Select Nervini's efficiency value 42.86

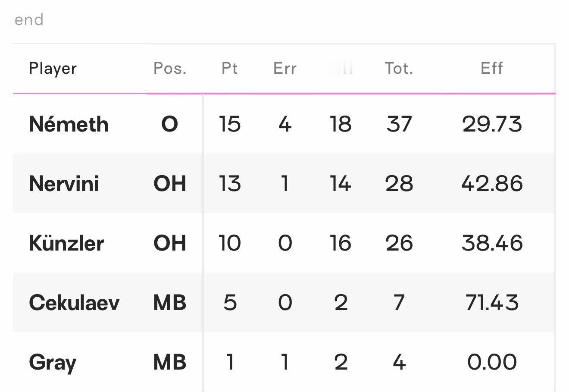pos(492,184)
